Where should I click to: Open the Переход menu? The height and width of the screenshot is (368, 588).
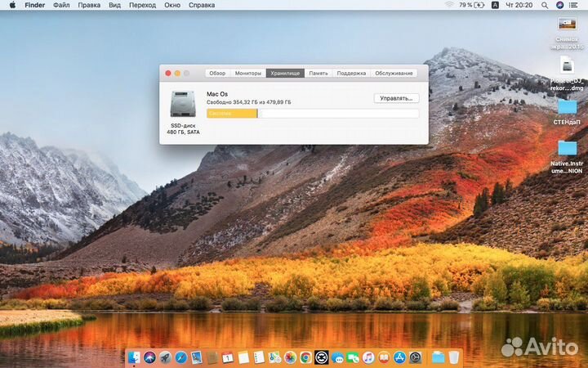click(x=142, y=5)
